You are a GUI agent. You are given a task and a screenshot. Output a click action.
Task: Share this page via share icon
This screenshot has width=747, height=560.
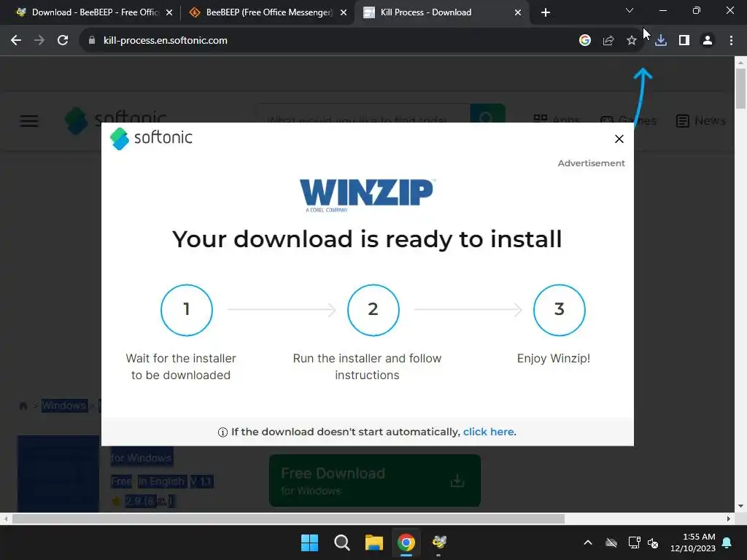(608, 41)
